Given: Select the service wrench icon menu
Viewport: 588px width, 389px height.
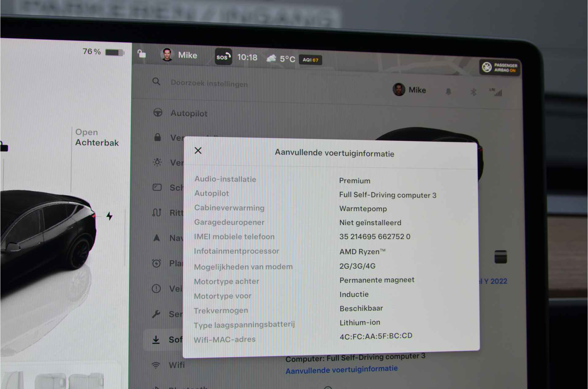Looking at the screenshot, I should [156, 314].
